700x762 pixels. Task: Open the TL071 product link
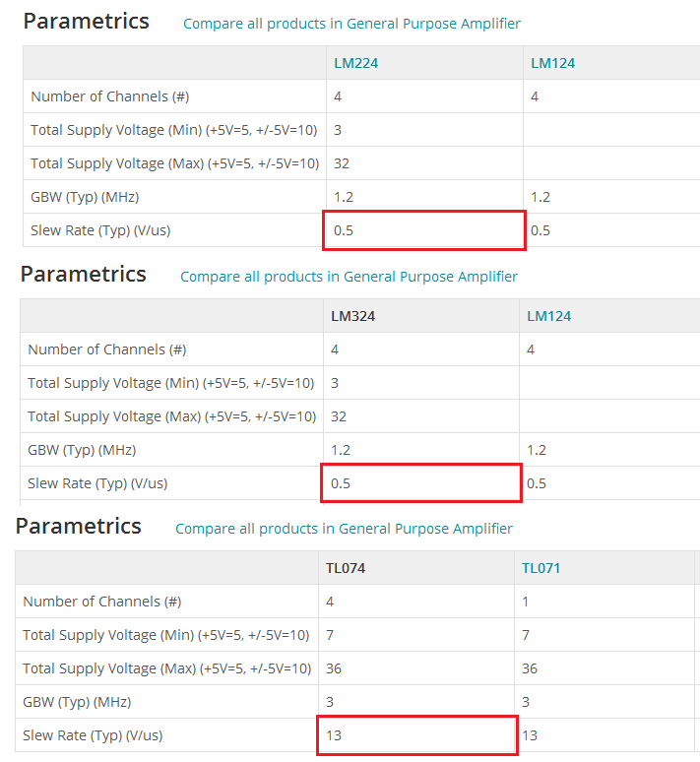[x=541, y=568]
